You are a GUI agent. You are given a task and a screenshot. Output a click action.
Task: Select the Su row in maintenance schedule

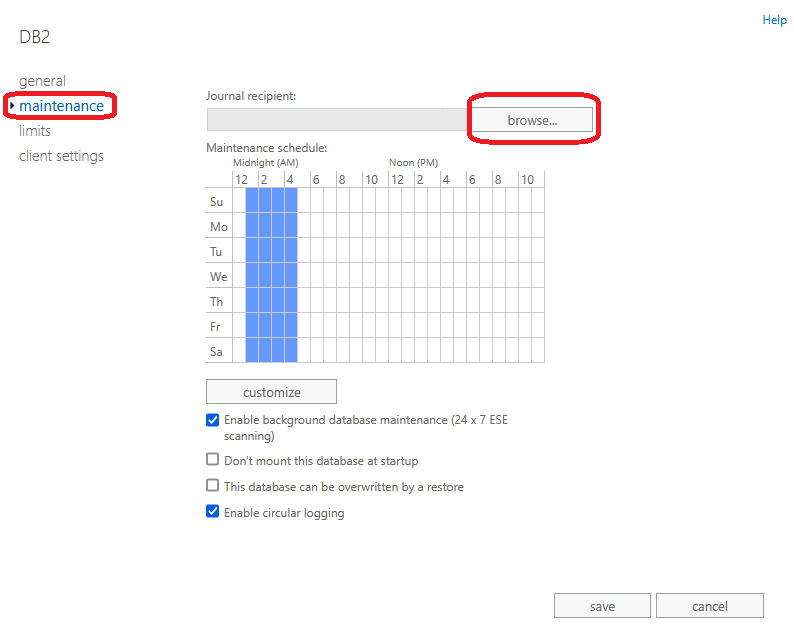point(217,202)
